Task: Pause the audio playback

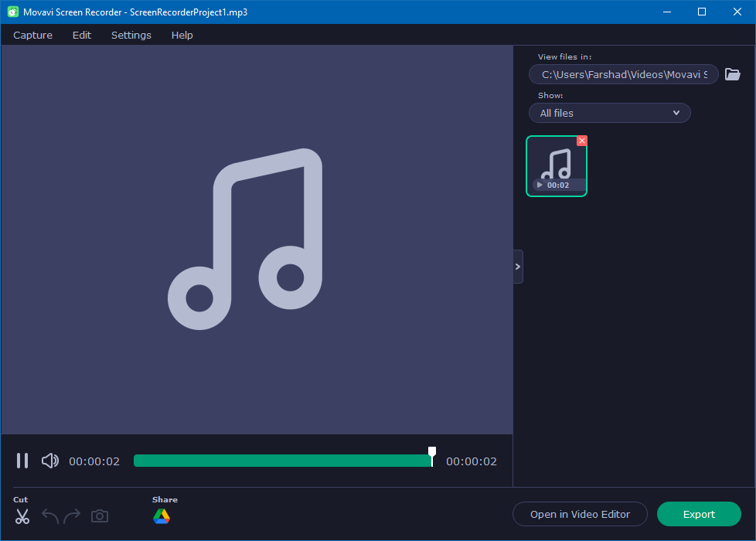Action: point(22,461)
